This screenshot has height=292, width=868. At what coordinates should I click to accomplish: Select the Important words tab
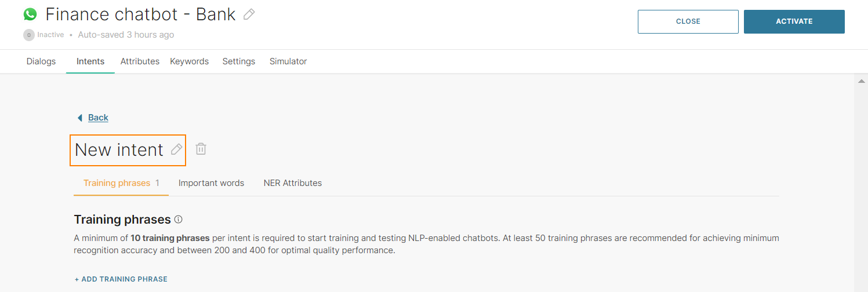tap(211, 183)
